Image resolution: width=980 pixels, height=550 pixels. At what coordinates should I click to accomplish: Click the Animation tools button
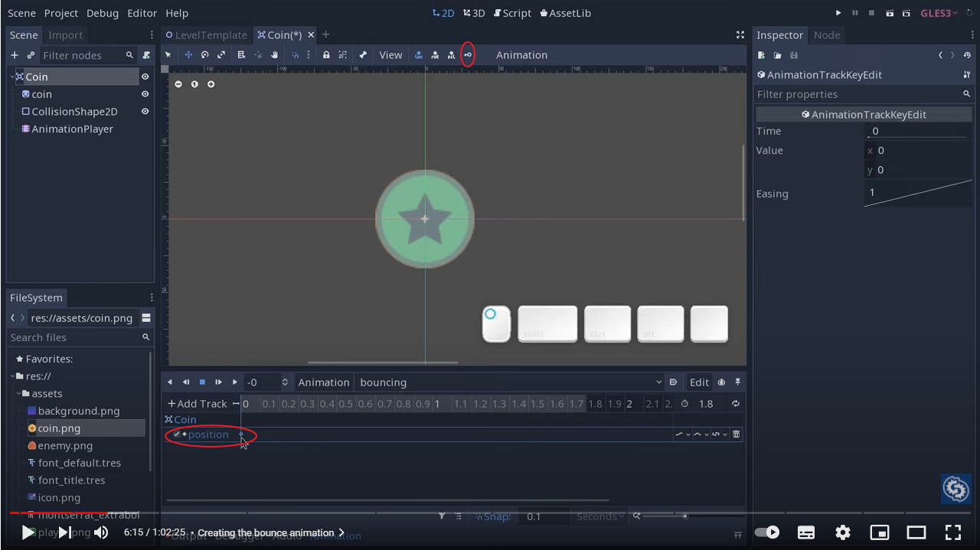pyautogui.click(x=323, y=382)
